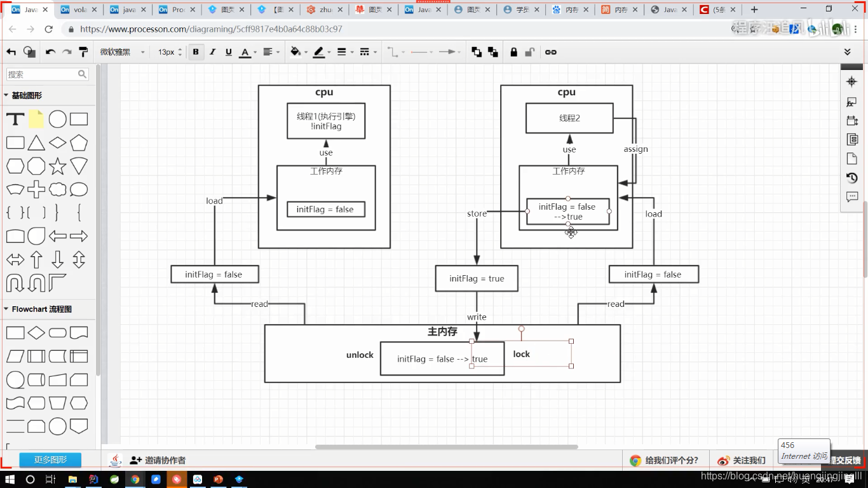Toggle italic formatting
The image size is (868, 488).
click(212, 52)
